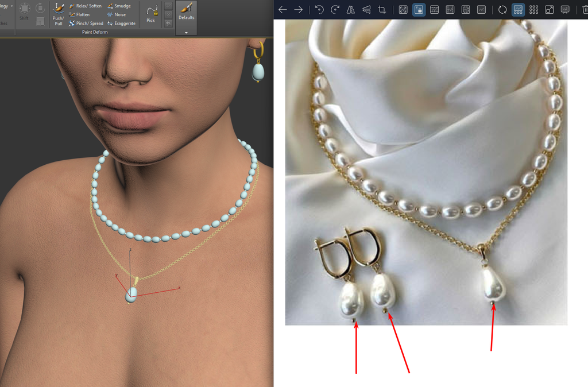
Task: Select the Noise brush
Action: [116, 14]
